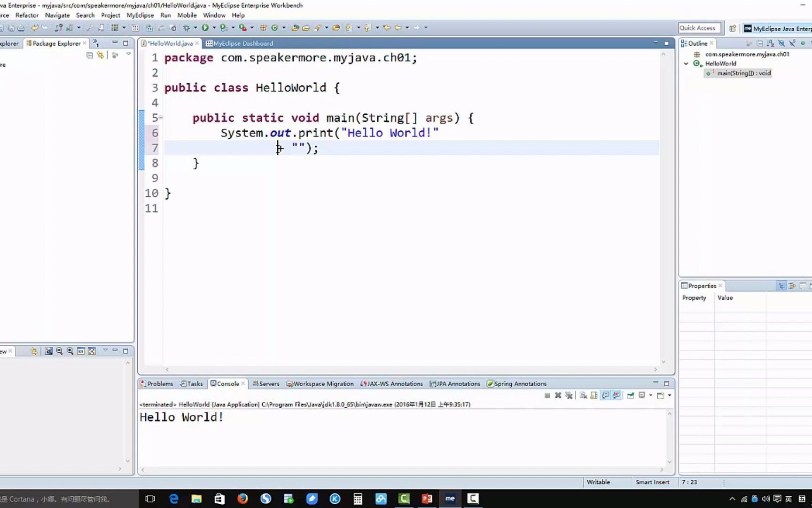Click the Back navigation arrow in the toolbar
The width and height of the screenshot is (812, 508).
point(398,28)
